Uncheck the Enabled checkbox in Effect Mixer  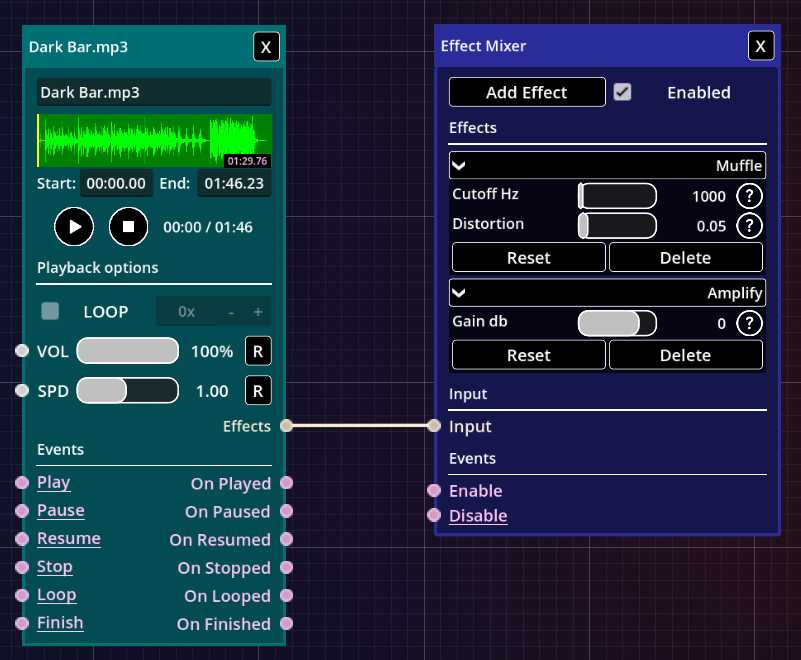[622, 92]
